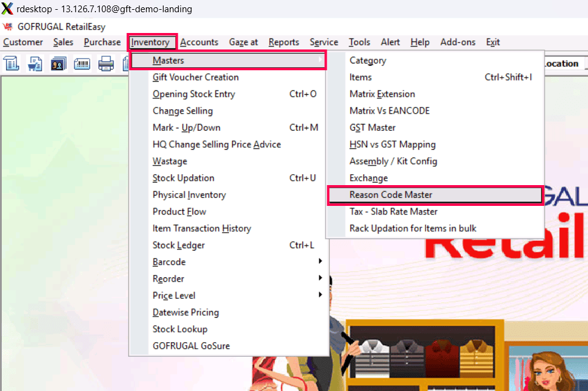Image resolution: width=588 pixels, height=391 pixels.
Task: Click the GOFRUGAL RetailEasy app logo icon
Action: point(7,27)
